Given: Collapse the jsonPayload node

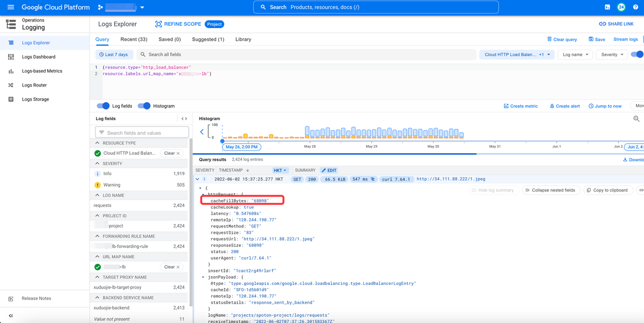Looking at the screenshot, I should pos(203,277).
